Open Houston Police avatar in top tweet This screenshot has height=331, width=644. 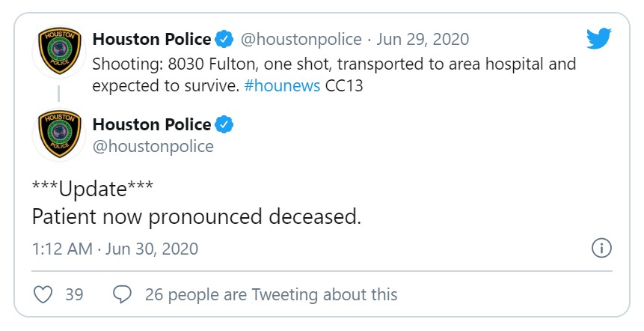click(x=60, y=51)
